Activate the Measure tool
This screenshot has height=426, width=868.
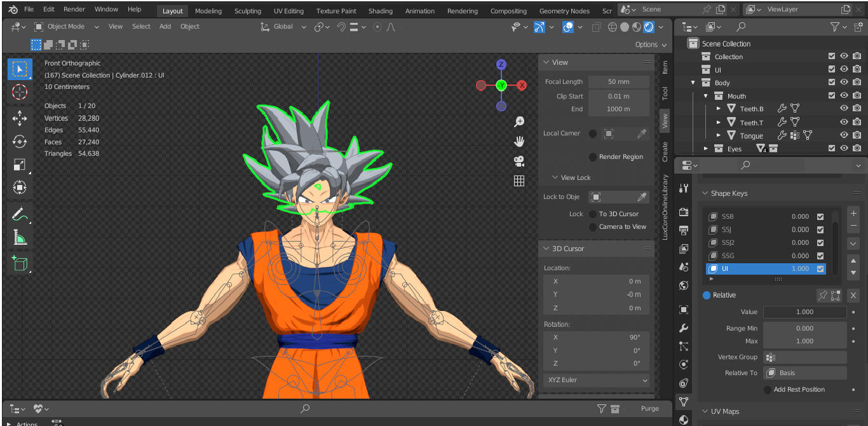coord(20,237)
